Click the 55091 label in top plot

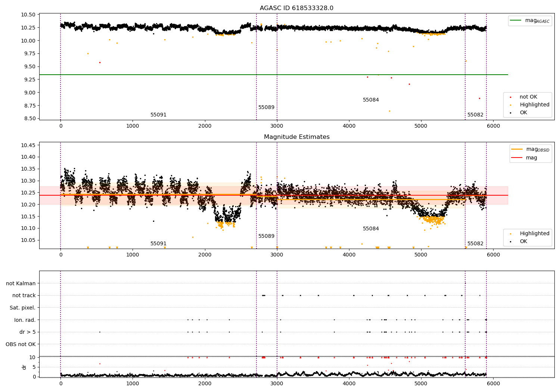point(158,115)
